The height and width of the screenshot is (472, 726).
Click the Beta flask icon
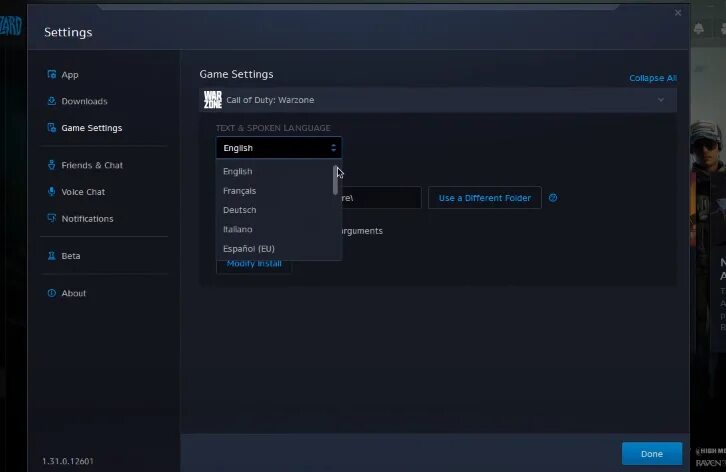coord(51,256)
